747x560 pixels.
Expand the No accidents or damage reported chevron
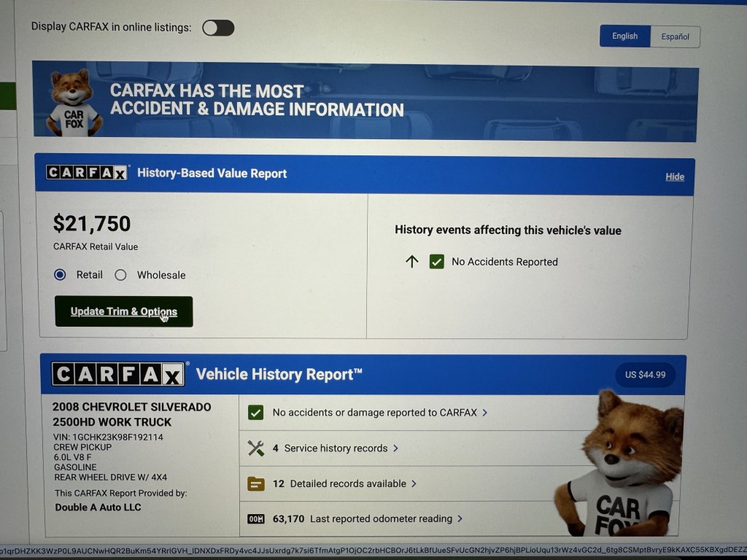(x=485, y=413)
